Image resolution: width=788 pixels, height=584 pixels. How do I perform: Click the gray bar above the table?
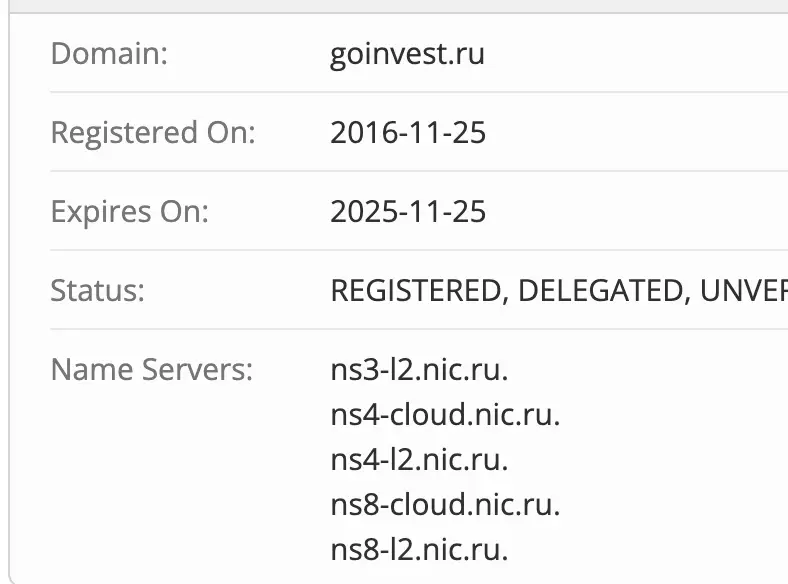pyautogui.click(x=394, y=5)
